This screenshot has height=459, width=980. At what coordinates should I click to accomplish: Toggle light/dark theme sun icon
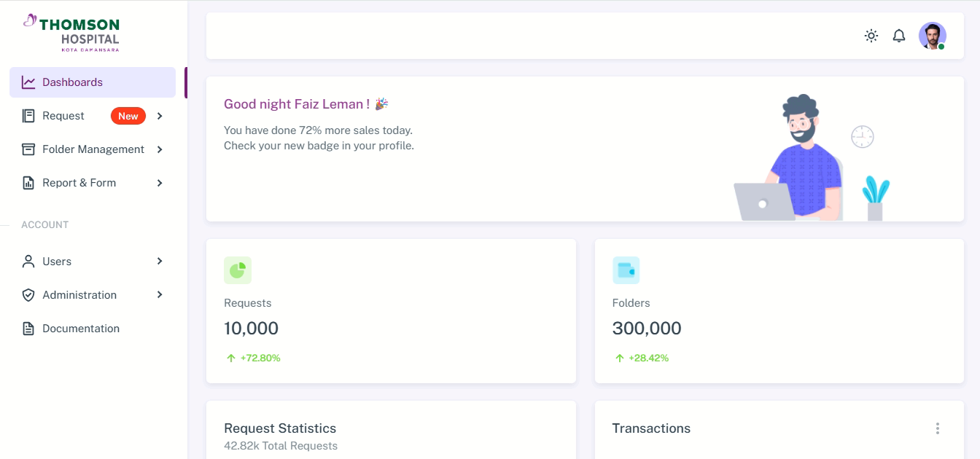point(871,36)
